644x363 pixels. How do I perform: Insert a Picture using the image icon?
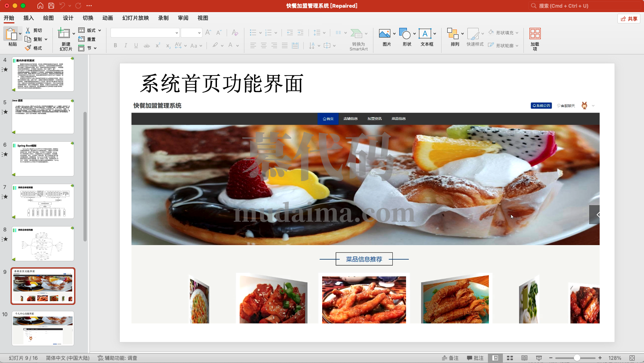click(x=385, y=33)
